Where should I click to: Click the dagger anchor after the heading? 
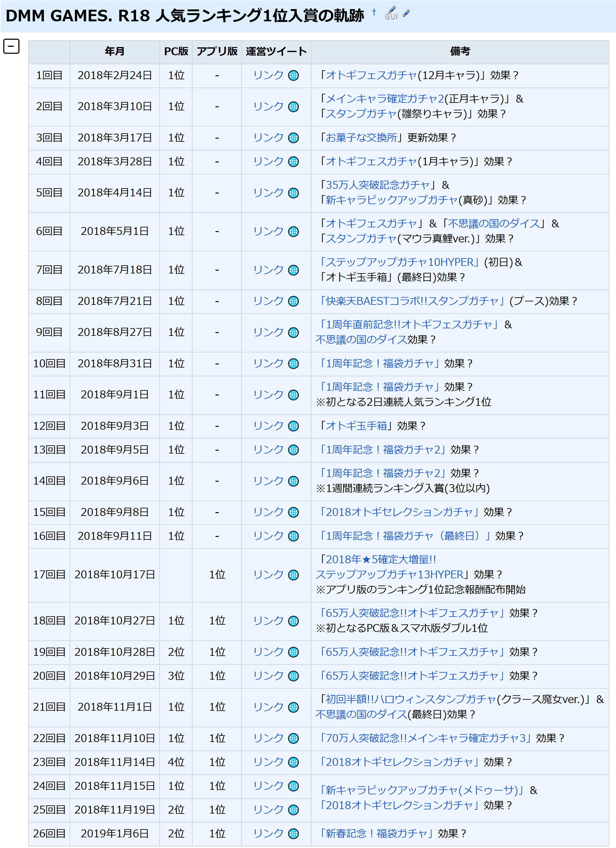click(x=374, y=12)
